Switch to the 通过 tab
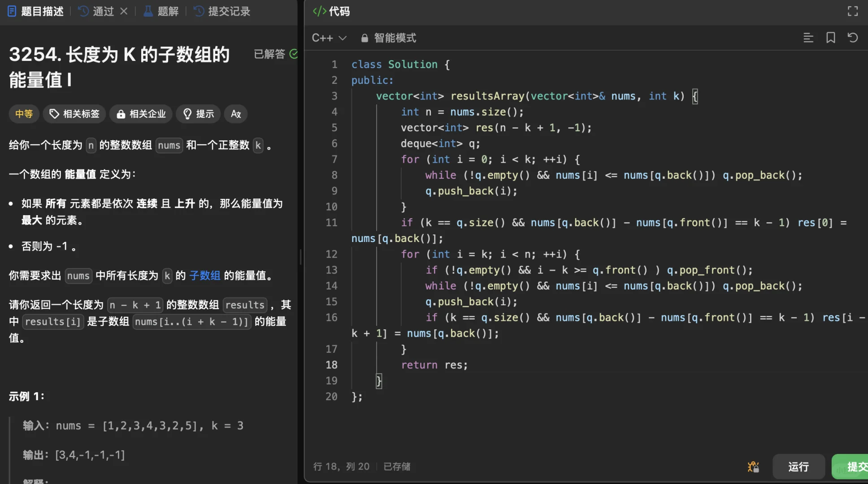This screenshot has height=484, width=868. tap(97, 11)
